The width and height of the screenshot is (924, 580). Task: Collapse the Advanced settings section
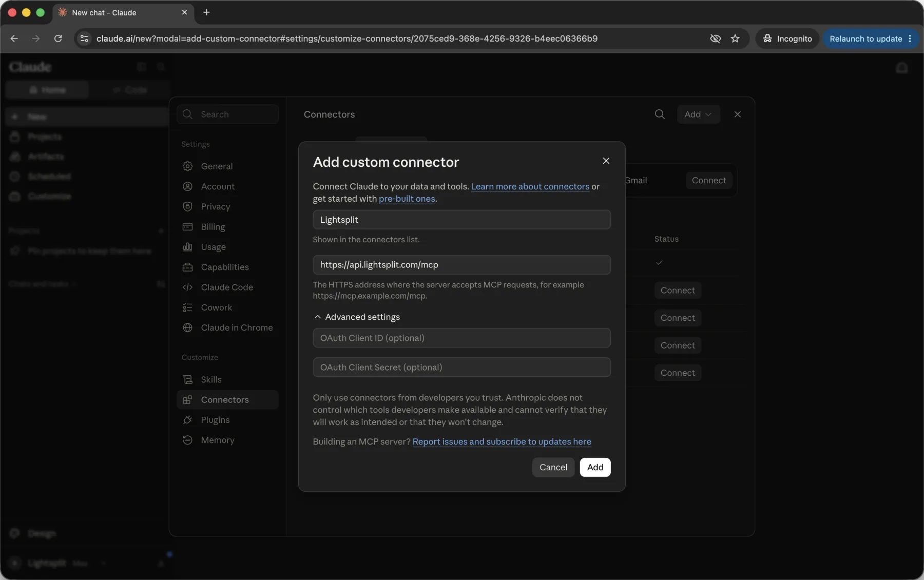click(357, 317)
